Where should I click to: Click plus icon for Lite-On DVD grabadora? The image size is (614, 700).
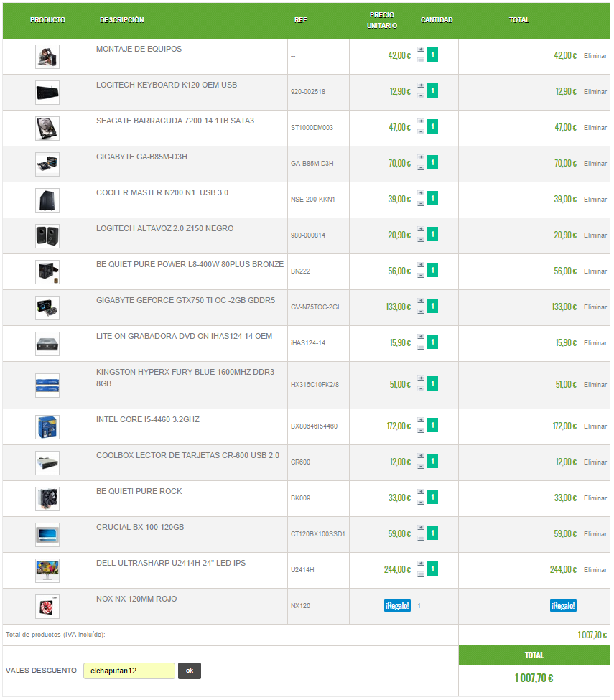point(421,337)
